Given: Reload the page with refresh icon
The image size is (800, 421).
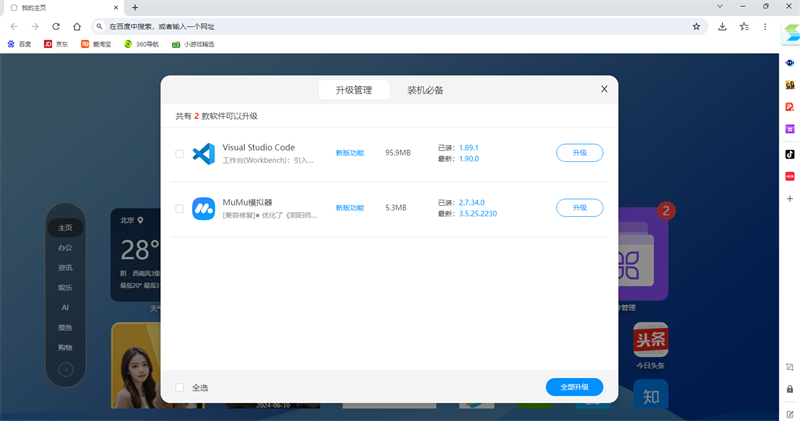Looking at the screenshot, I should (x=56, y=27).
